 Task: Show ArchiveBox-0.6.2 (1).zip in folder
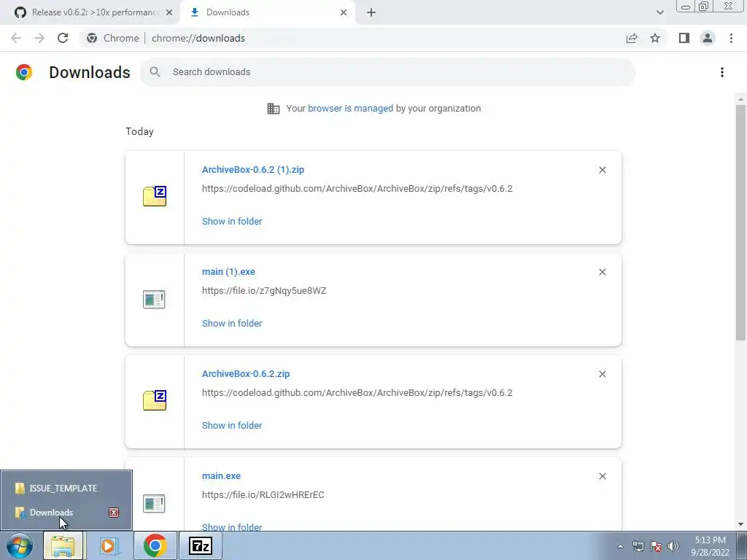232,221
